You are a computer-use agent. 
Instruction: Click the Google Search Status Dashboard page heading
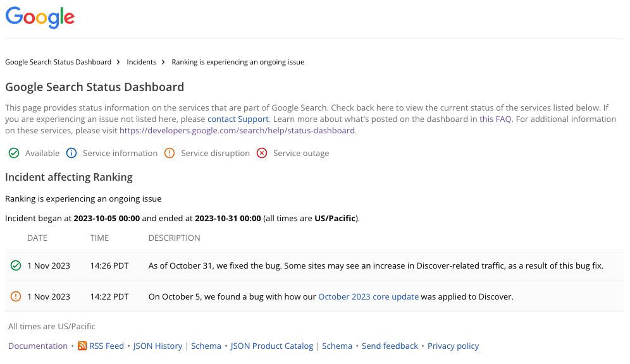pos(94,87)
